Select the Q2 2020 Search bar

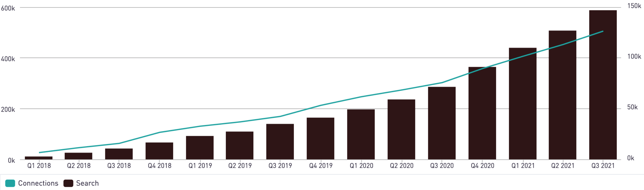coord(401,129)
